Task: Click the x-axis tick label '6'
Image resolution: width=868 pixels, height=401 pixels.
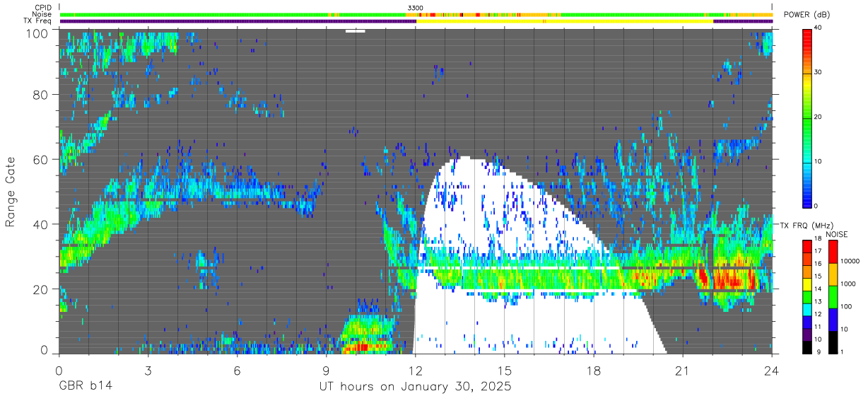Action: click(x=237, y=371)
